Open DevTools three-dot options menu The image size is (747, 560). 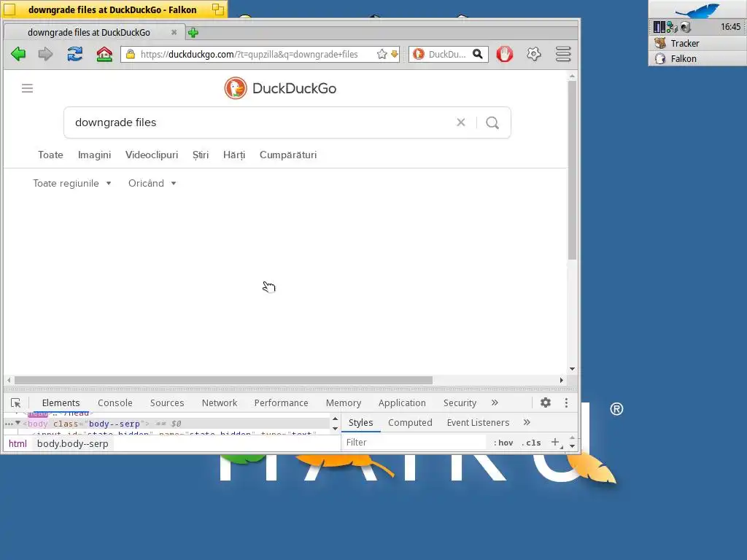coord(566,402)
